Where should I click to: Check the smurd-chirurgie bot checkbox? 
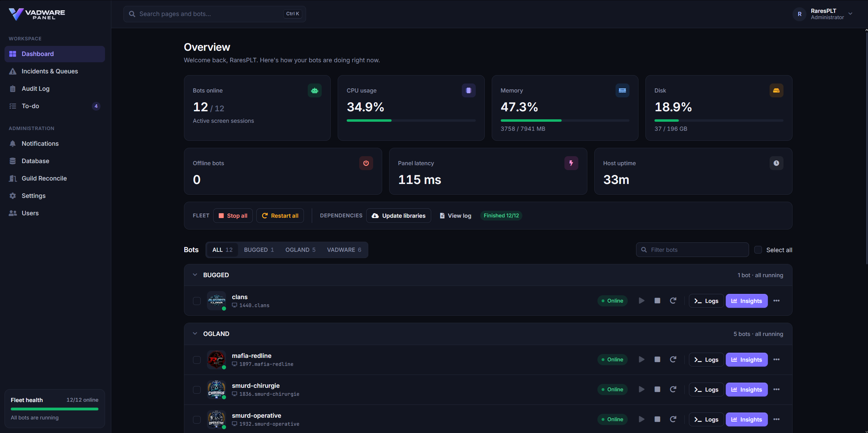[197, 390]
